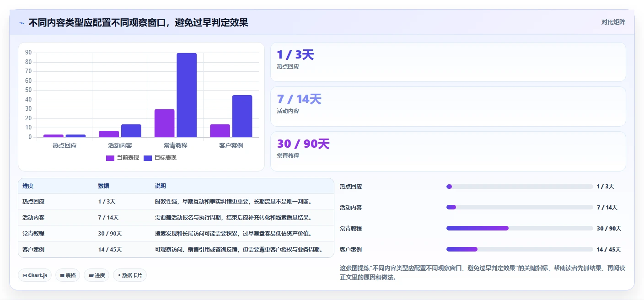Select the 常青教程 target bar in chart

click(187, 95)
